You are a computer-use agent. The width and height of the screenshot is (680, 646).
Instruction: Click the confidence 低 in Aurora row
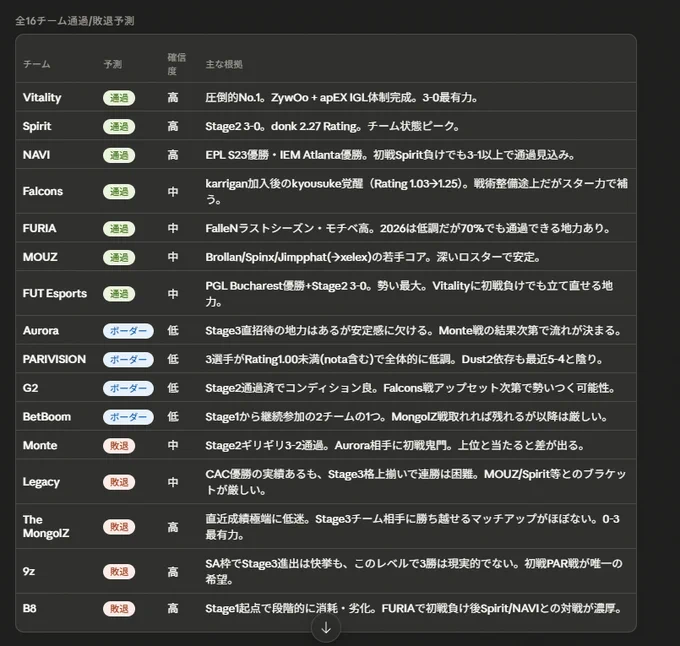click(x=173, y=331)
